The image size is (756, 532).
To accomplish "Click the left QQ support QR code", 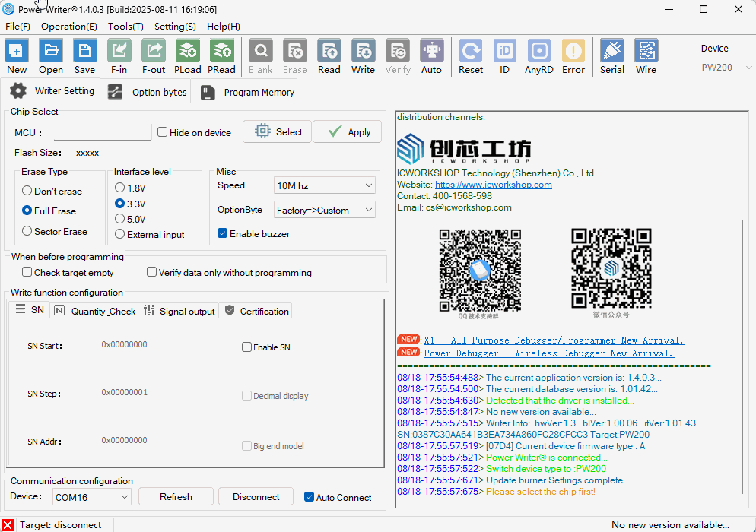I will [480, 271].
